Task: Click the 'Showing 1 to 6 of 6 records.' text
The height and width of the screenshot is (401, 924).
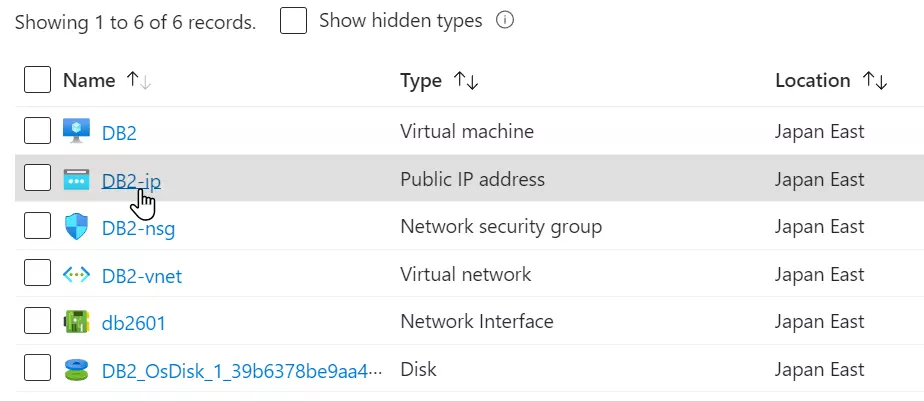Action: pyautogui.click(x=136, y=22)
